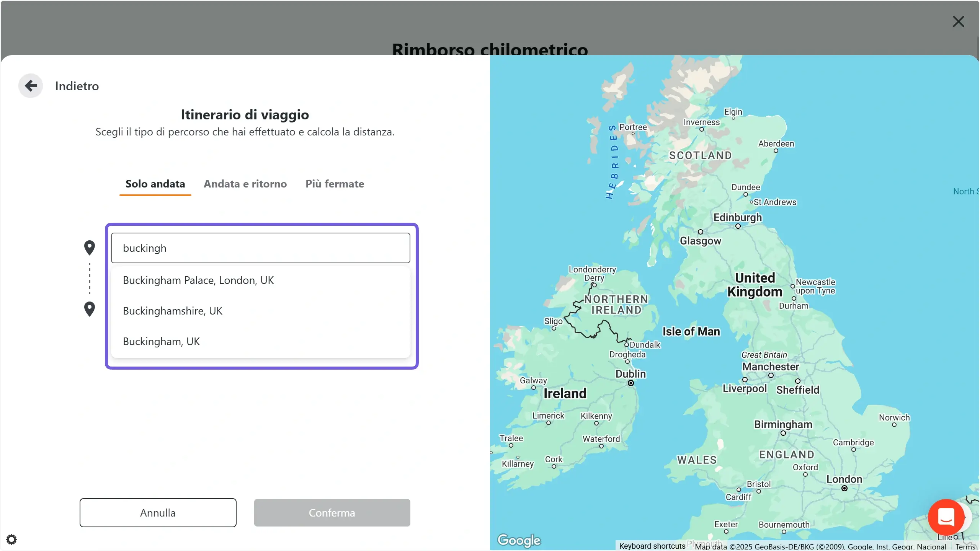Click Portree label on the map

[633, 127]
